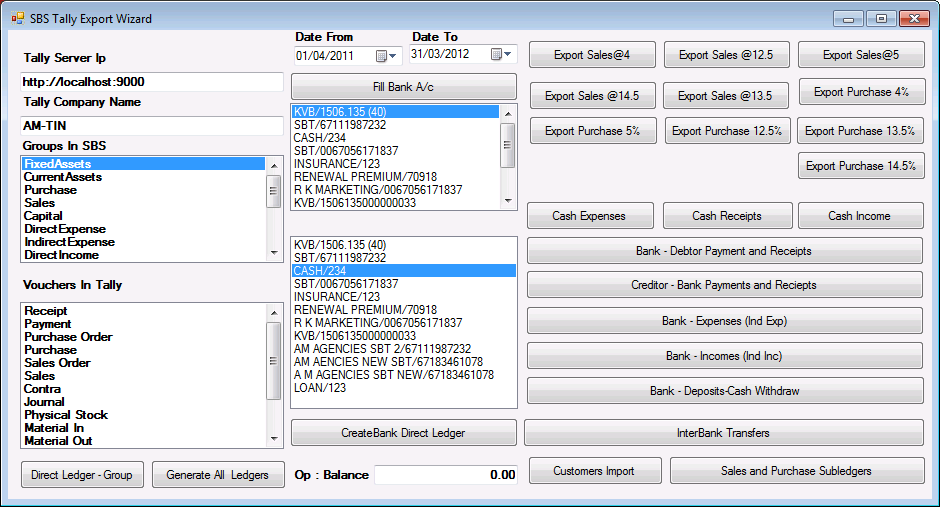Open the Date To calendar dropdown

[x=502, y=55]
